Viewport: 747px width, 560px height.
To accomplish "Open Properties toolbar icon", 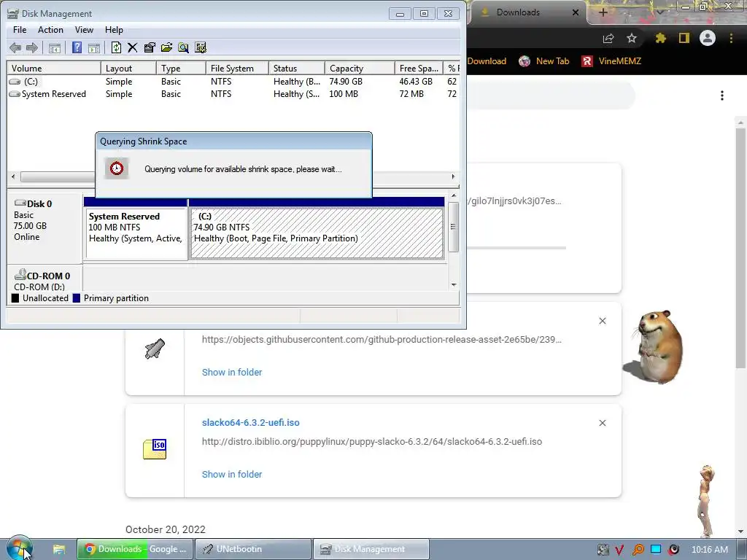I will (x=150, y=47).
